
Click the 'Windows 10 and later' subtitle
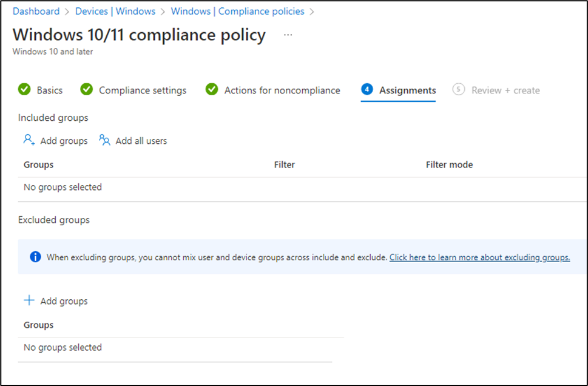click(53, 52)
